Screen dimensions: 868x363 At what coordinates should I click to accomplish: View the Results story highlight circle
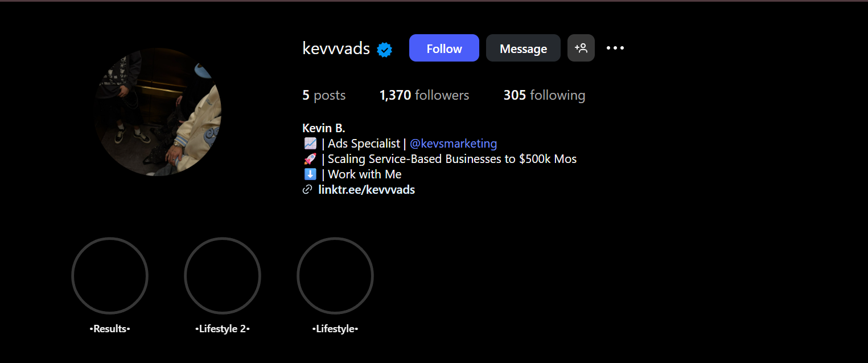pyautogui.click(x=109, y=275)
